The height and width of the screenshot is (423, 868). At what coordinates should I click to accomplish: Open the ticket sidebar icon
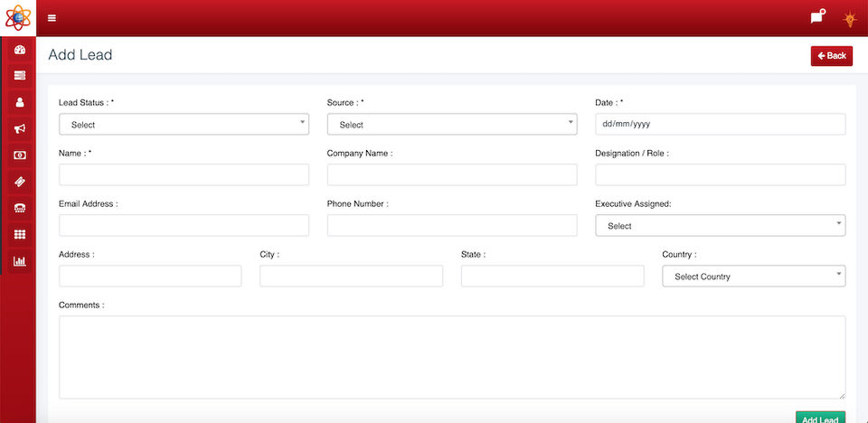(x=20, y=182)
